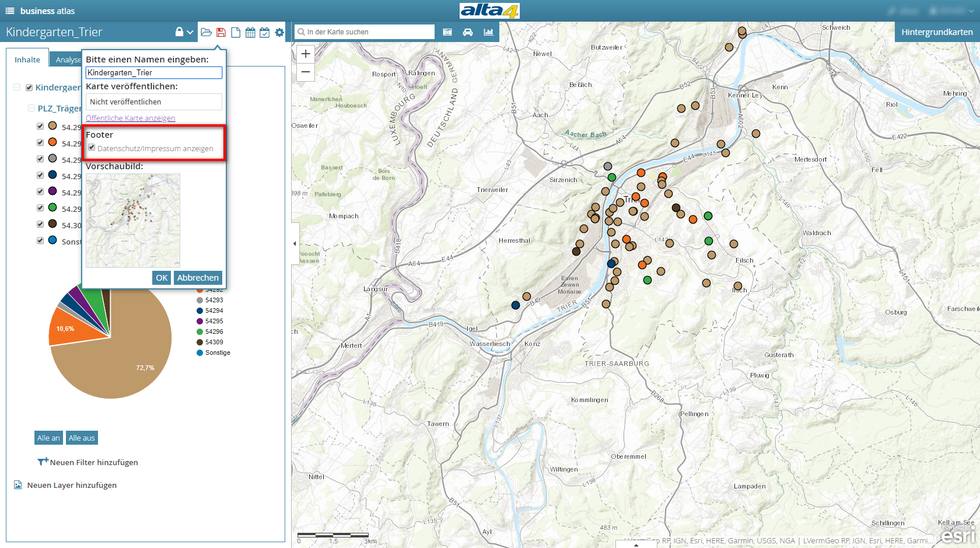
Task: Collapse the left side panel arrow
Action: pyautogui.click(x=295, y=243)
